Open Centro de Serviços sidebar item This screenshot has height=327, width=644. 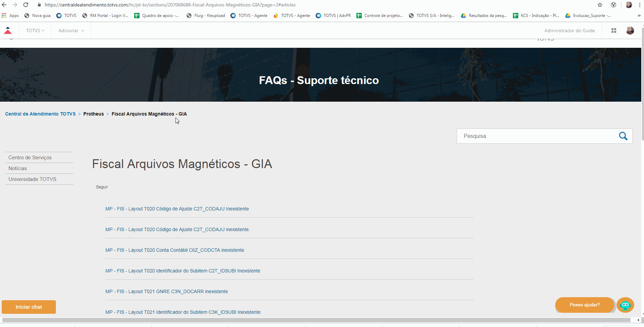click(39, 158)
